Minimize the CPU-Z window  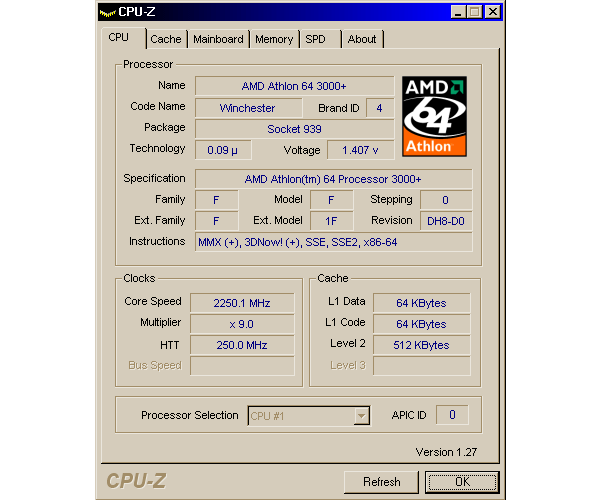point(458,12)
